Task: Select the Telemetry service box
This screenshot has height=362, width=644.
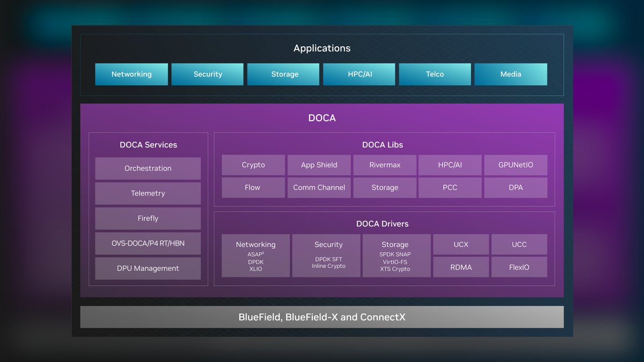Action: [x=148, y=194]
